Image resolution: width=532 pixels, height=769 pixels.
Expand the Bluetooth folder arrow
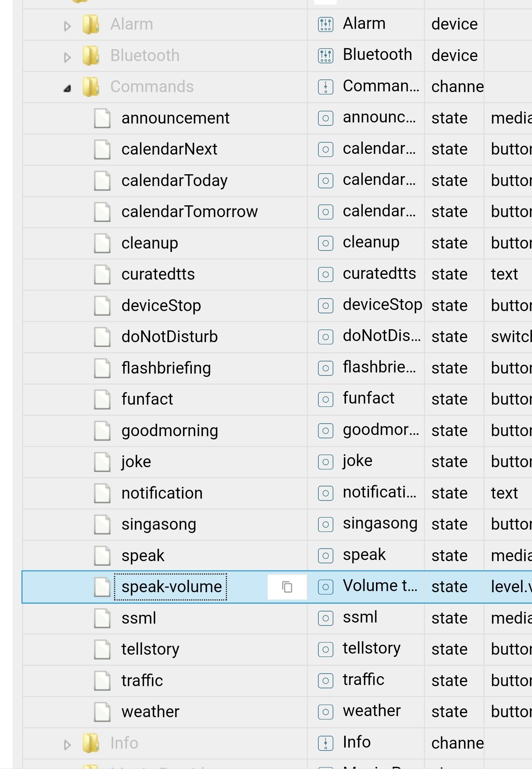[x=67, y=58]
